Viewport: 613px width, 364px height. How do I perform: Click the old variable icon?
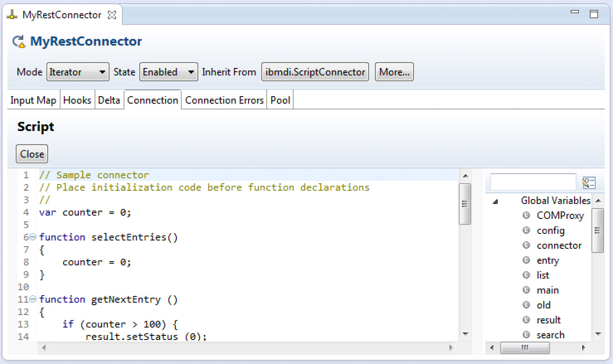coord(526,305)
